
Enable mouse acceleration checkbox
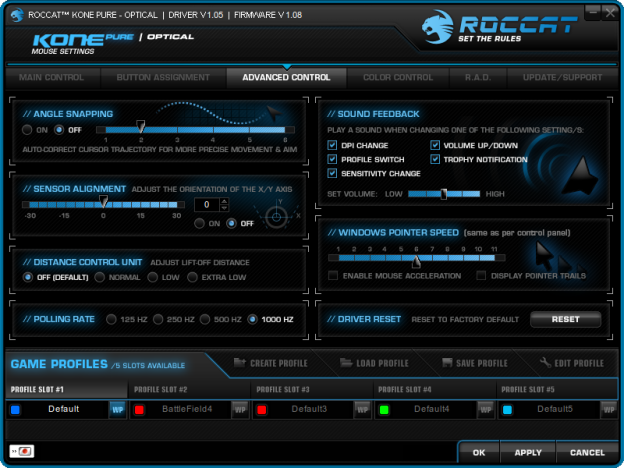tap(333, 275)
